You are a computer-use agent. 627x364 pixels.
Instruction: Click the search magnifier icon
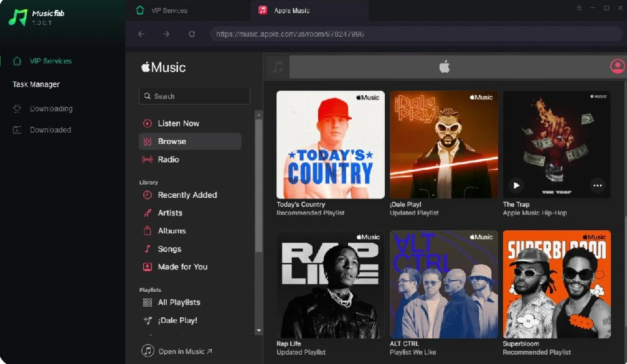point(147,96)
